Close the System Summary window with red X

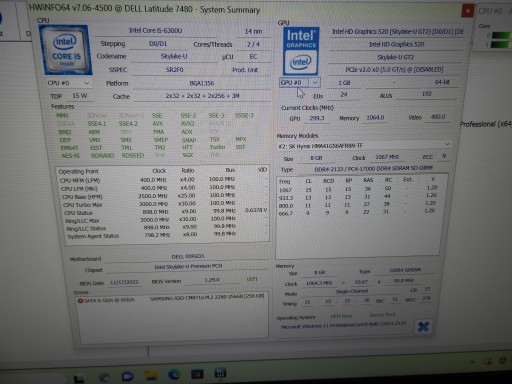(x=467, y=11)
